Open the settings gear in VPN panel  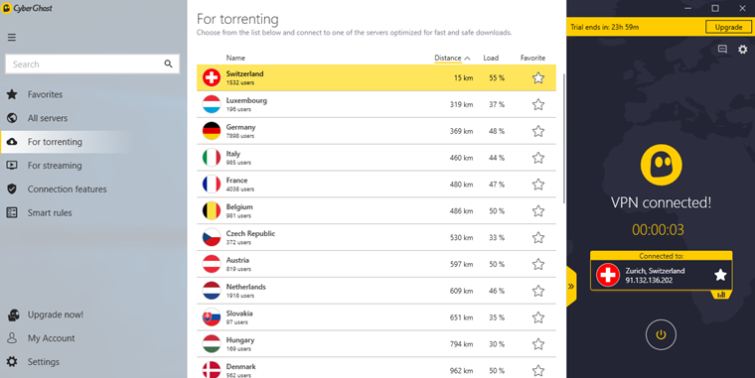coord(742,49)
